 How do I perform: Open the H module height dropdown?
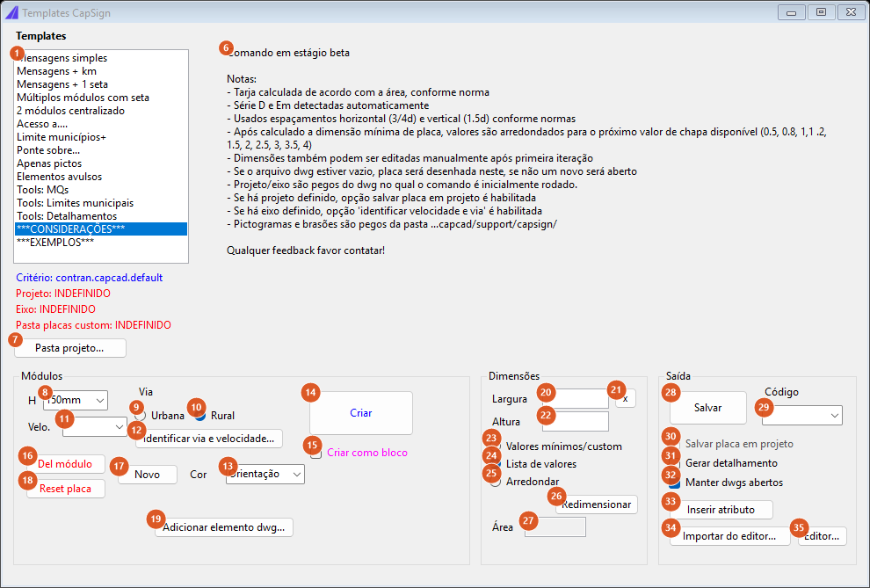[75, 400]
